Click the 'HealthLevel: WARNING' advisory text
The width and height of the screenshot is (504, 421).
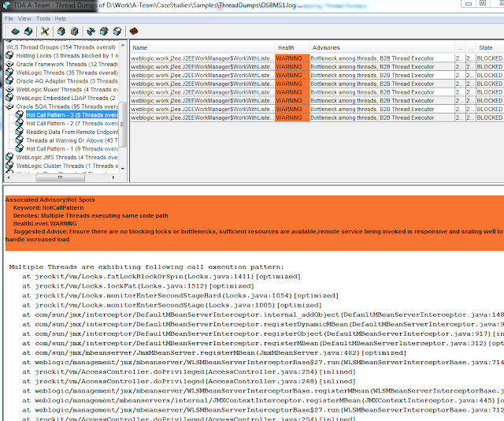(x=45, y=223)
